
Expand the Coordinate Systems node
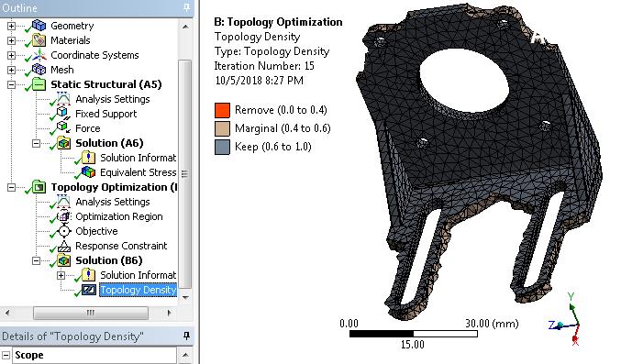click(11, 55)
